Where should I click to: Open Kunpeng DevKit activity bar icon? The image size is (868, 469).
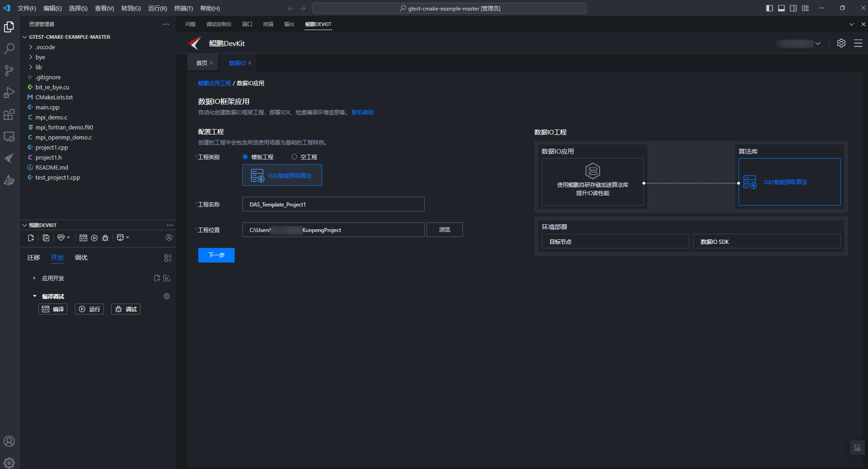pos(9,158)
